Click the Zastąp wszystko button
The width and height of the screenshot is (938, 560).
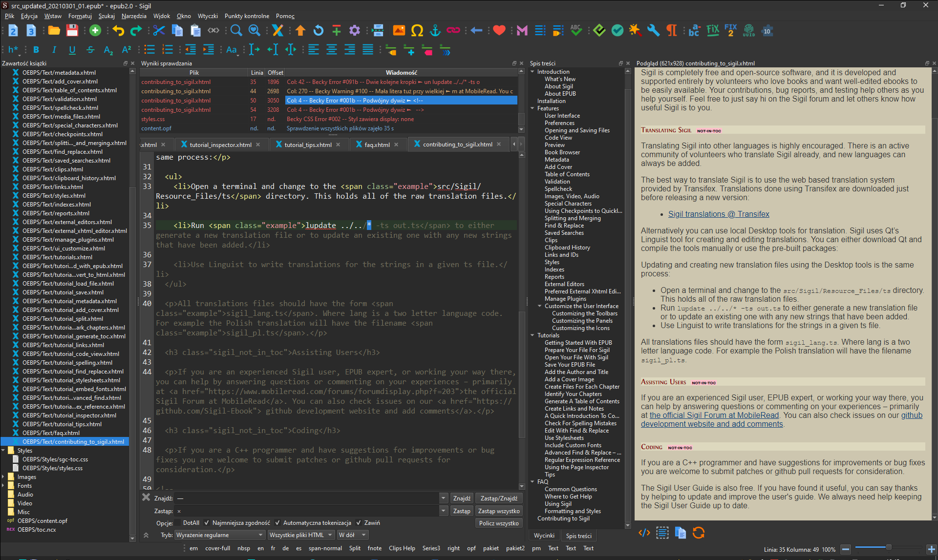pos(498,511)
